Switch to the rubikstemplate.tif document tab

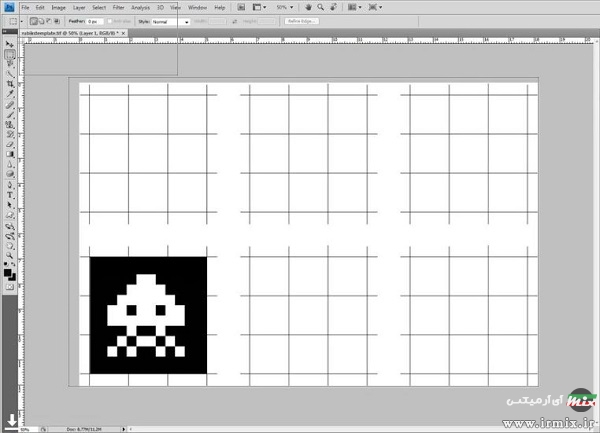(69, 33)
